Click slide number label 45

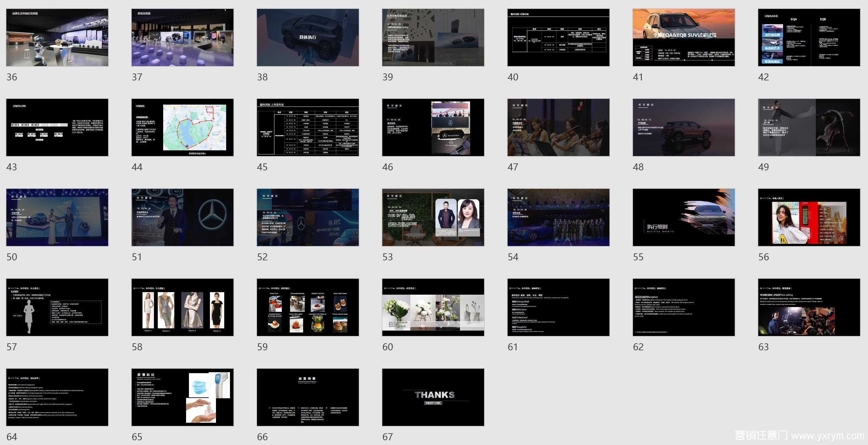click(262, 167)
